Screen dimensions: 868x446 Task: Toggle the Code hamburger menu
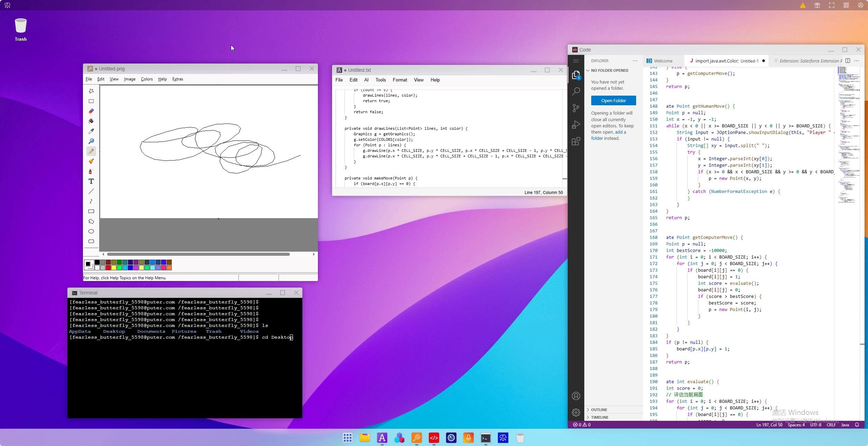click(576, 61)
